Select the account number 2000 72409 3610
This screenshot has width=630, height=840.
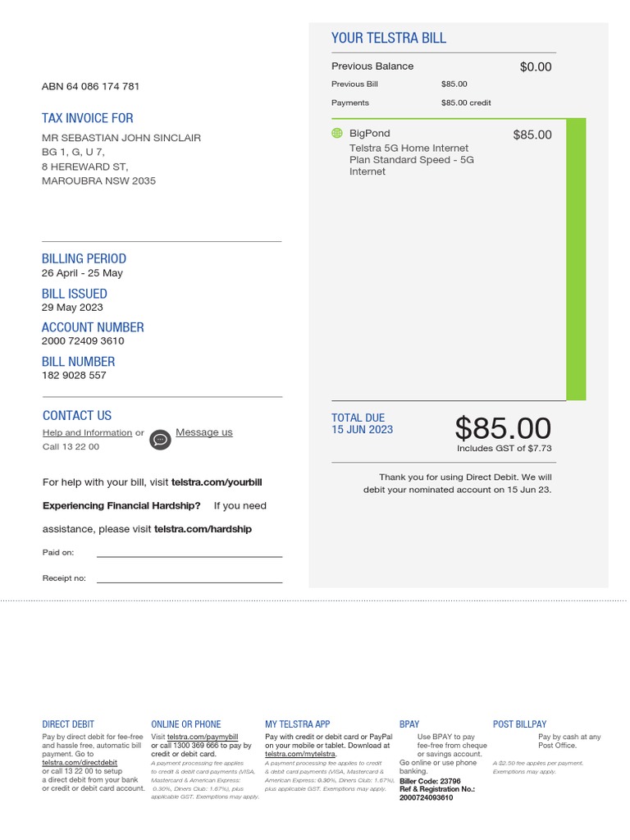(x=83, y=340)
